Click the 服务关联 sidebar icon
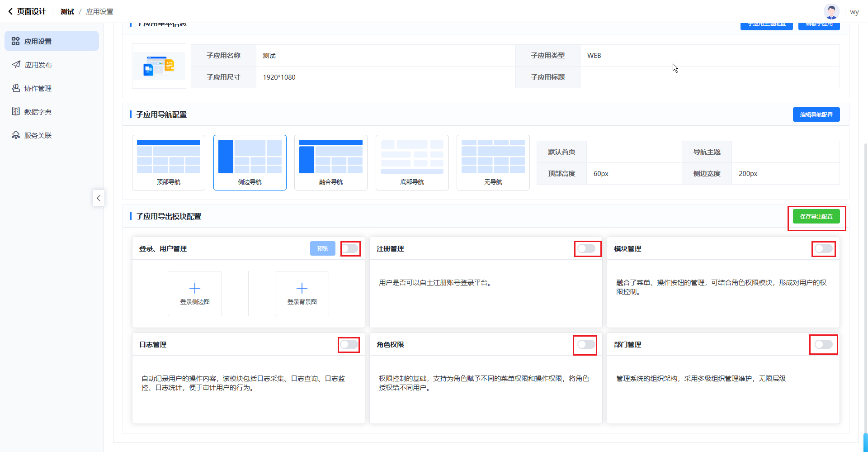868x452 pixels. coord(16,135)
